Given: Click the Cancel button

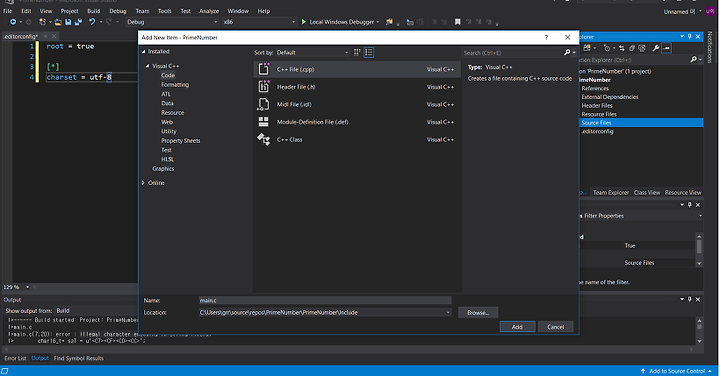Looking at the screenshot, I should coord(556,327).
